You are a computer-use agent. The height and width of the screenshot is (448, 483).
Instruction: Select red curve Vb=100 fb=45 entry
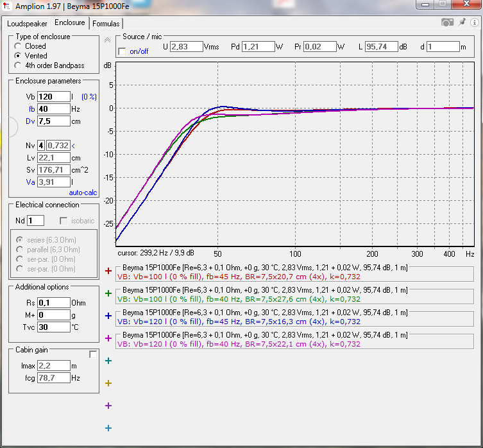coord(294,273)
